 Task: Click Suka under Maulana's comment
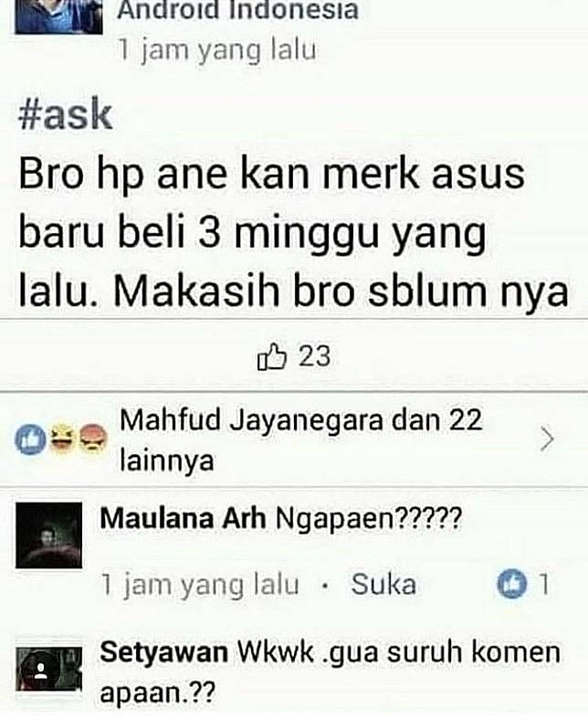(x=383, y=584)
